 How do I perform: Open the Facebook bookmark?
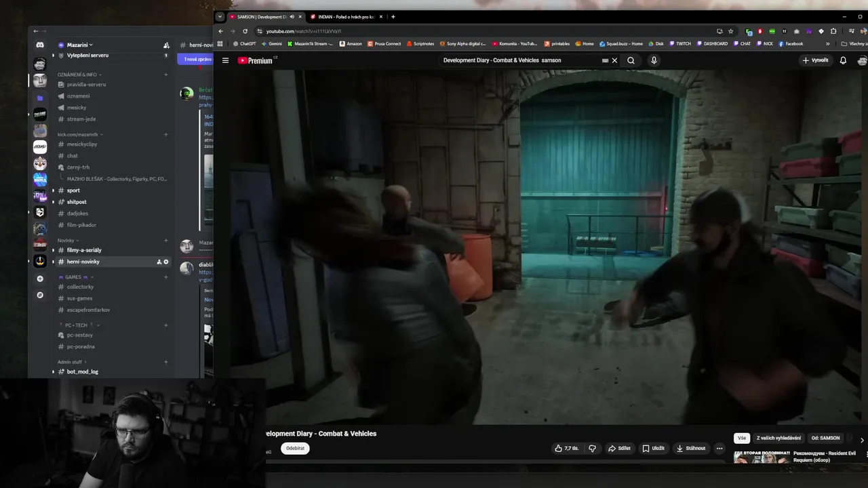(x=791, y=43)
